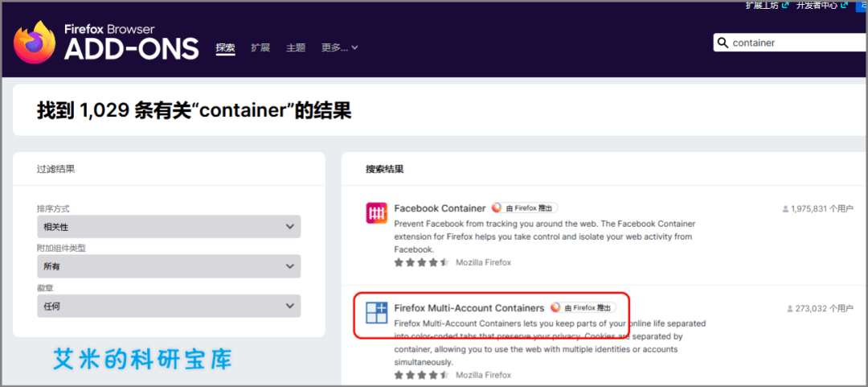
Task: Open the 附加组件类型 dropdown set to 所有
Action: click(x=169, y=266)
